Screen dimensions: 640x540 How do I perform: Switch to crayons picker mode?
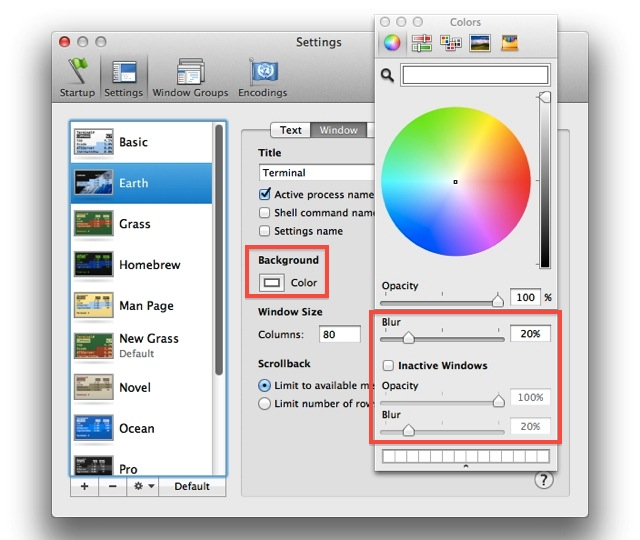tap(510, 43)
